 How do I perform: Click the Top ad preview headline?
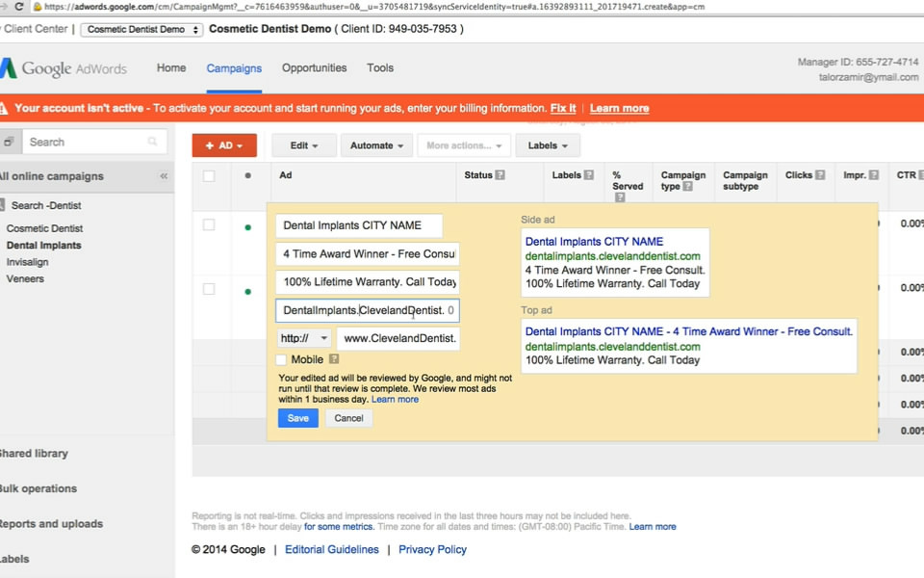(689, 331)
